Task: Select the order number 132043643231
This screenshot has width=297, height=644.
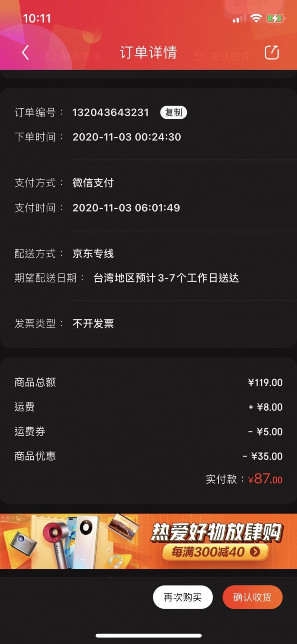Action: tap(111, 112)
